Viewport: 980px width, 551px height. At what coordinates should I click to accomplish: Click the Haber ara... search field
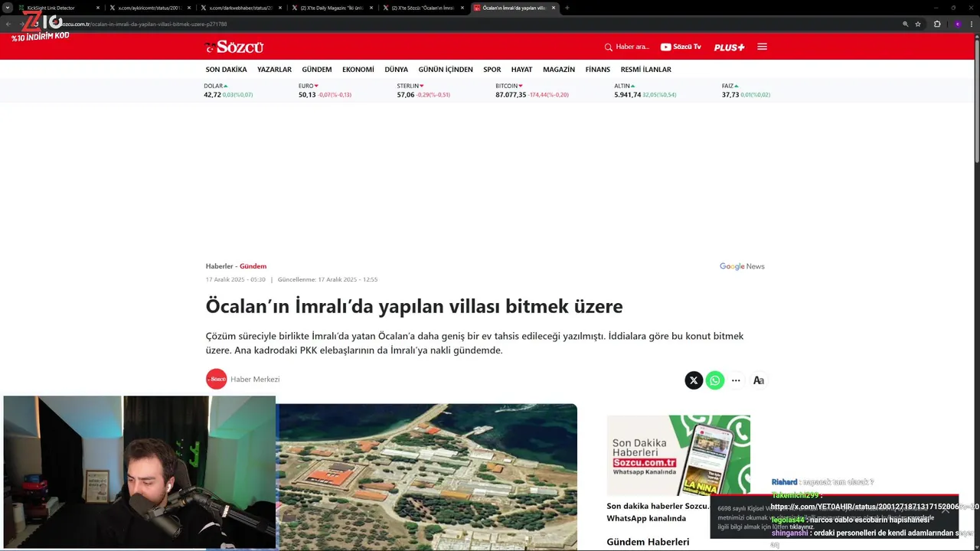coord(632,47)
